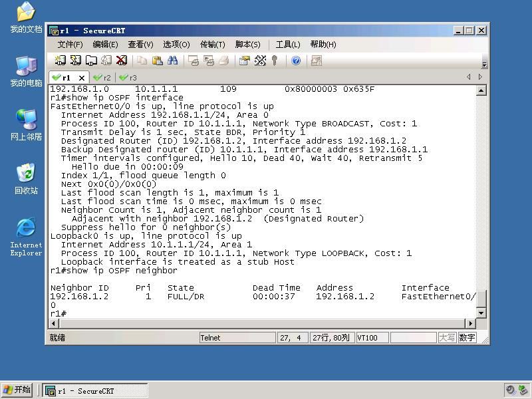Image resolution: width=532 pixels, height=399 pixels.
Task: Close the r1 tab with its X
Action: [x=81, y=78]
